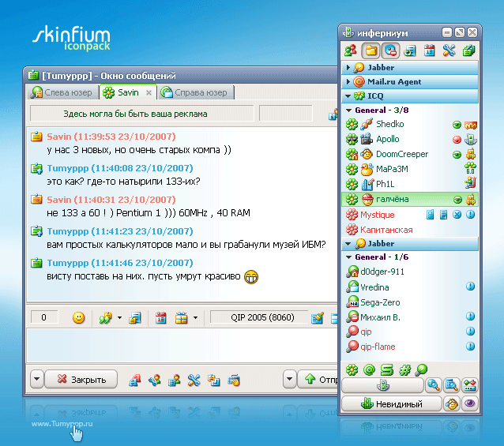Click the www.Tumyppp.ru link
Viewport: 504px width, 446px height.
click(x=62, y=424)
